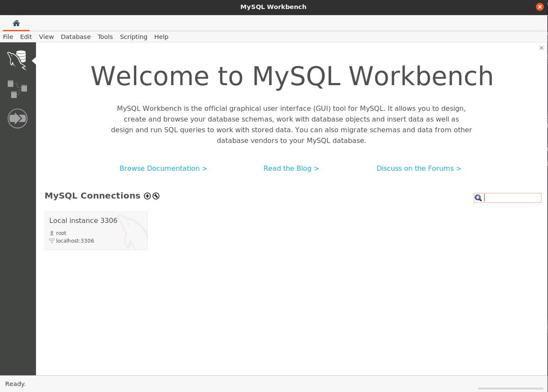Viewport: 548px width, 392px height.
Task: Click the localhost:3306 host text
Action: (x=75, y=241)
